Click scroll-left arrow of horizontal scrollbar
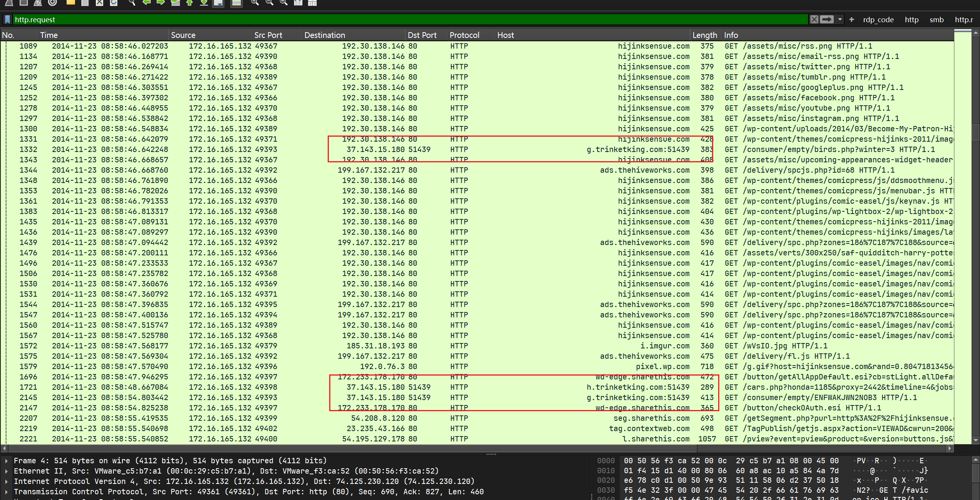980x500 pixels. click(x=4, y=448)
